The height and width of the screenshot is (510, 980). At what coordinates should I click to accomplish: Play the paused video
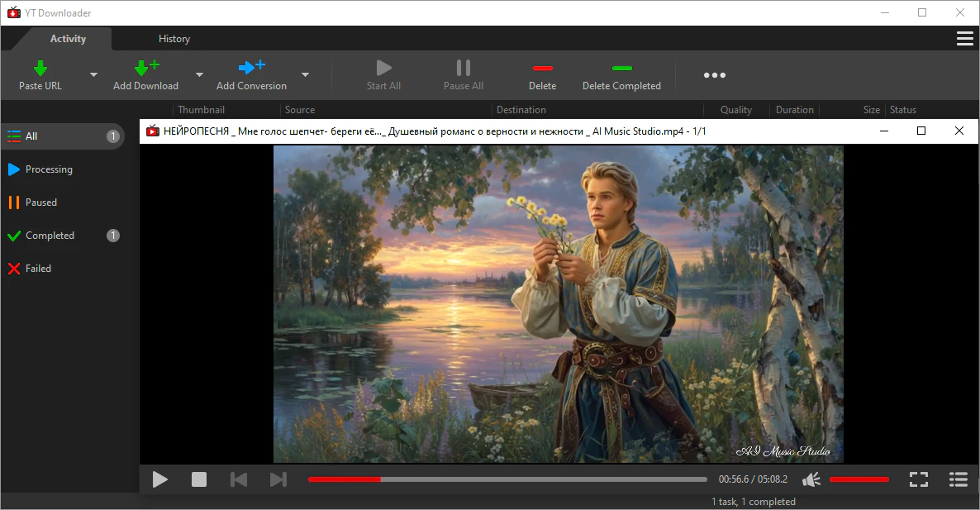coord(160,479)
